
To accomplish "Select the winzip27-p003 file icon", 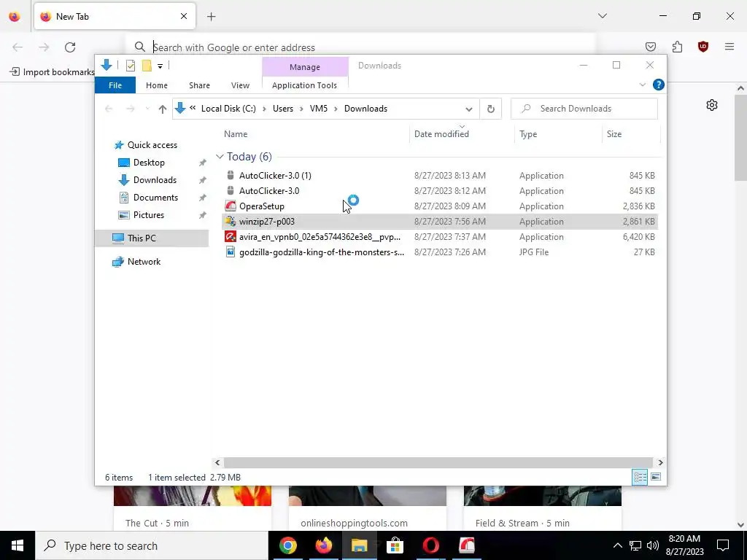I will (x=231, y=222).
